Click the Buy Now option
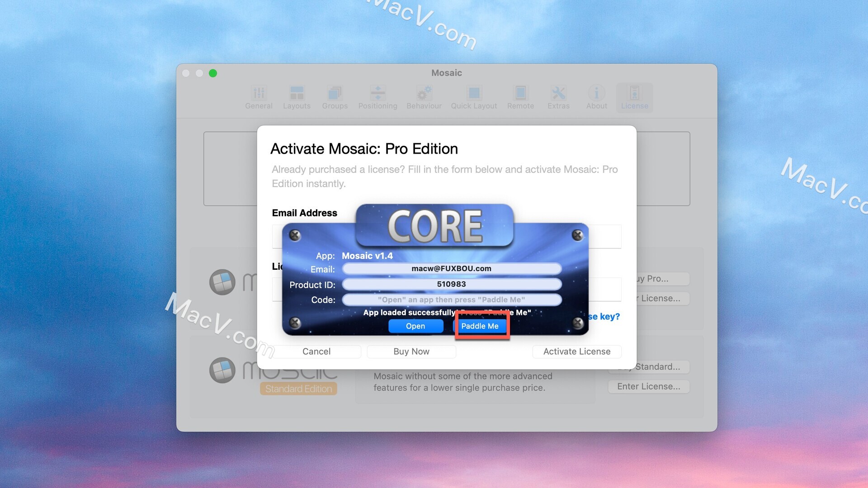Image resolution: width=868 pixels, height=488 pixels. tap(411, 351)
